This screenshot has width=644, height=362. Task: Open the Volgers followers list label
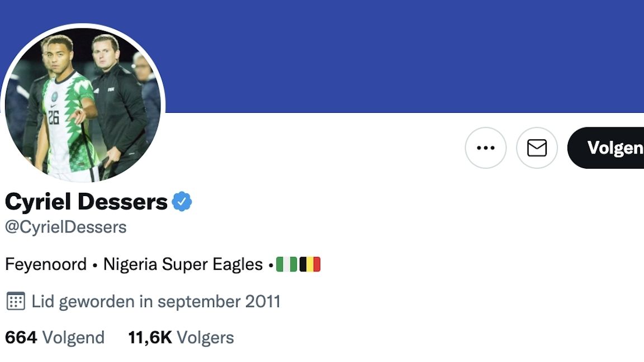click(205, 337)
